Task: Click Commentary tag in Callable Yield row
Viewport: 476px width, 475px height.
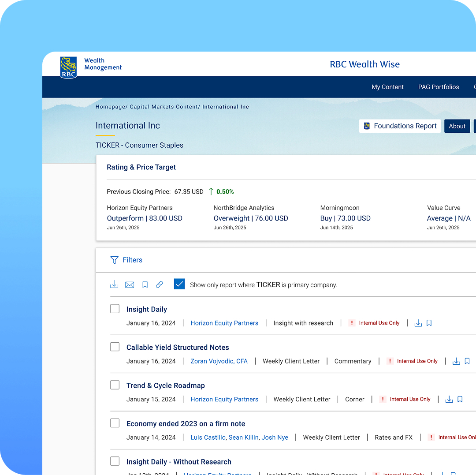Action: [353, 361]
